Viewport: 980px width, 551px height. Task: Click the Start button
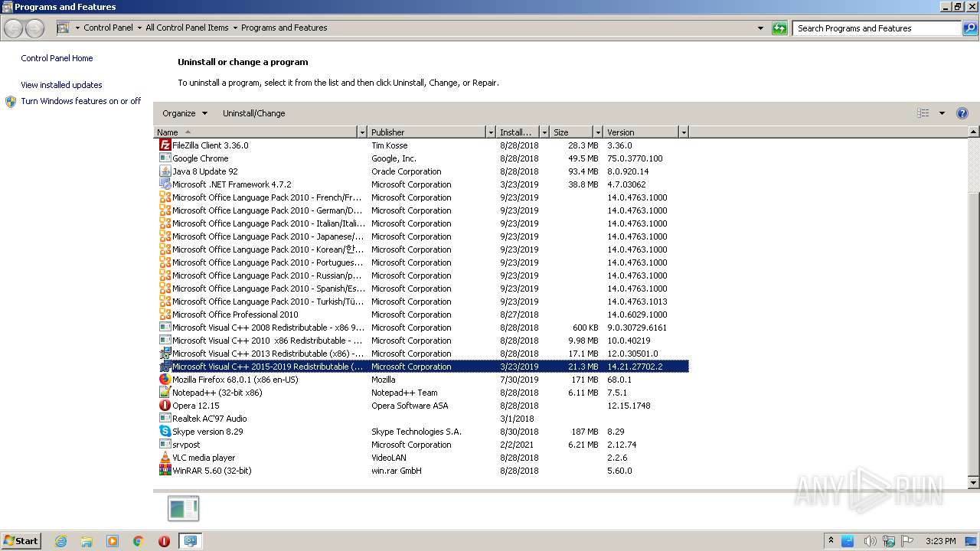coord(21,541)
